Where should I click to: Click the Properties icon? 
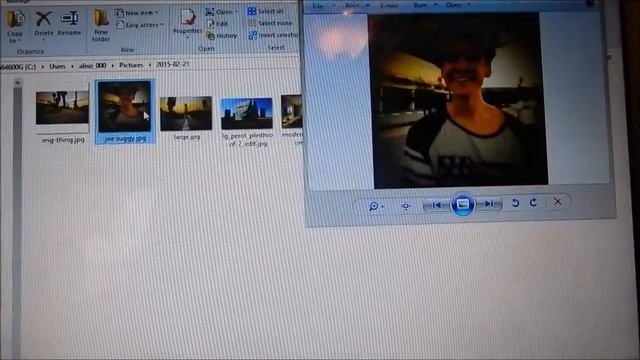[x=188, y=18]
